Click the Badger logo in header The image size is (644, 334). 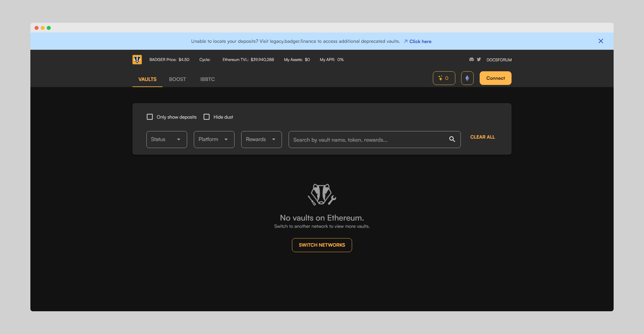(x=137, y=59)
